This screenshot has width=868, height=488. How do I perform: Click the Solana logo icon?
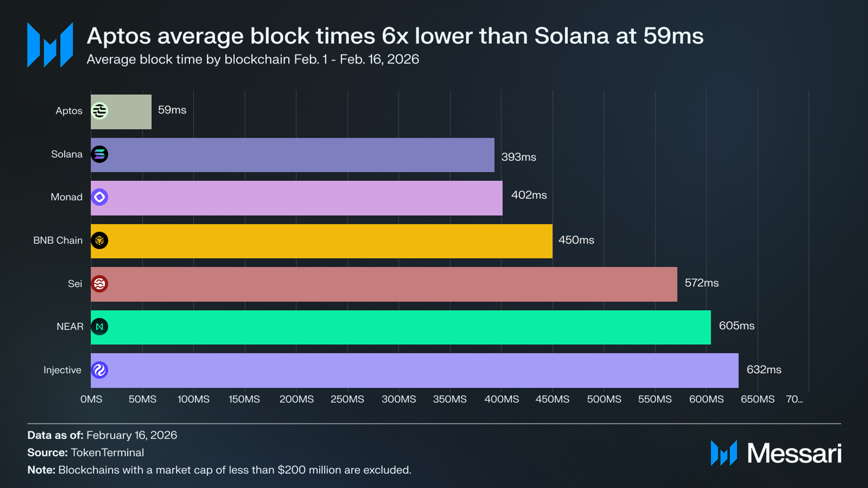[99, 154]
